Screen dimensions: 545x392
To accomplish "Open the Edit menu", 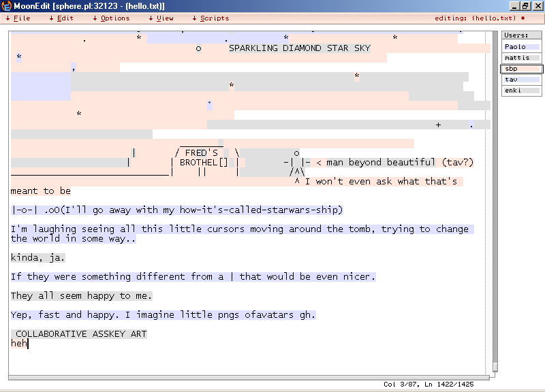I will coord(62,18).
